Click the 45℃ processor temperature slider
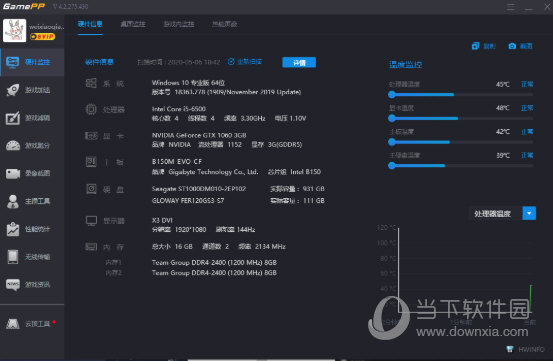This screenshot has height=361, width=553. click(x=461, y=94)
